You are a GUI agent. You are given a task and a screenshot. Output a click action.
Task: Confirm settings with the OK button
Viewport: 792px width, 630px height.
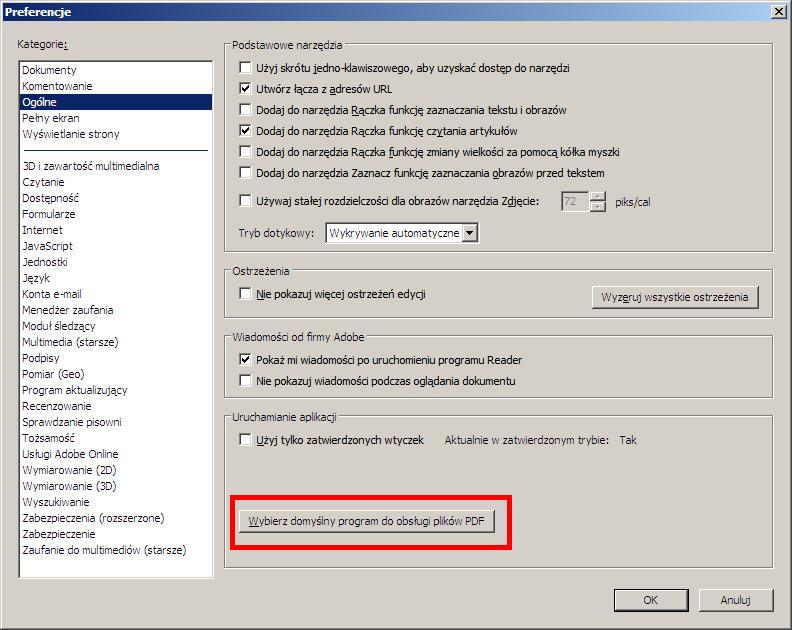point(650,600)
